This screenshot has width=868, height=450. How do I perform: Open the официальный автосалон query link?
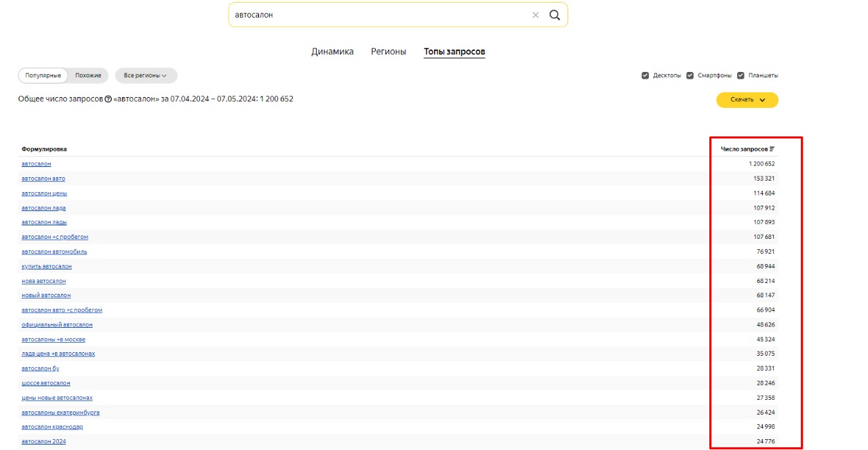(57, 325)
